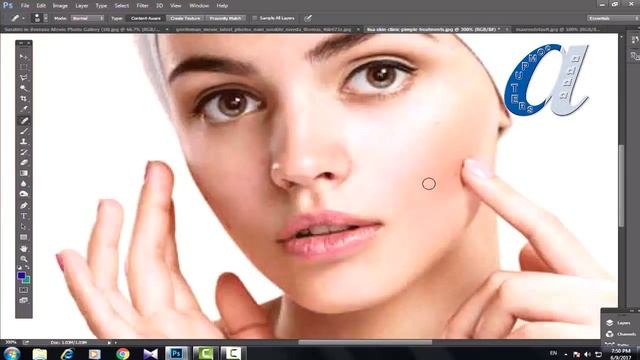Image resolution: width=640 pixels, height=360 pixels.
Task: Toggle Quick Mask mode in toolbox
Action: coord(23,290)
